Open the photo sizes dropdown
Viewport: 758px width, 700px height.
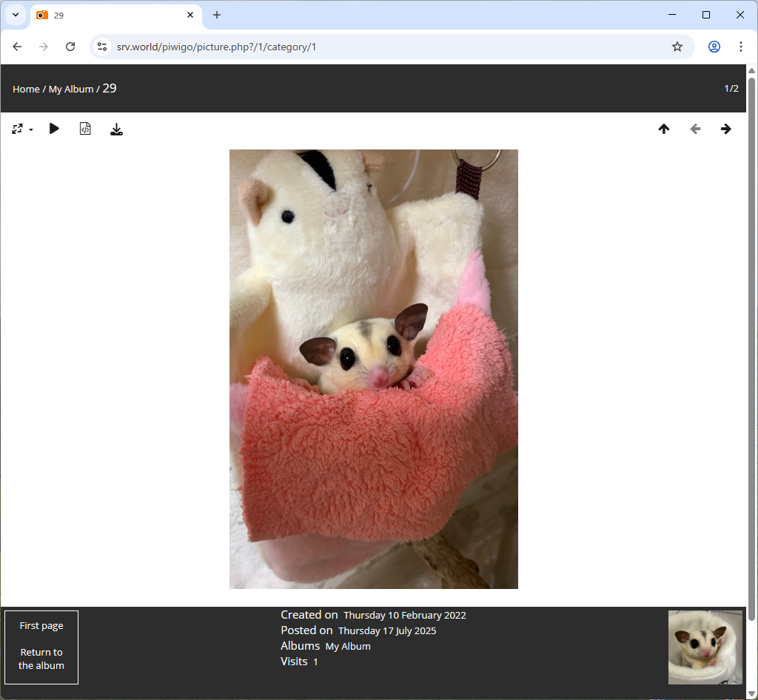point(22,129)
